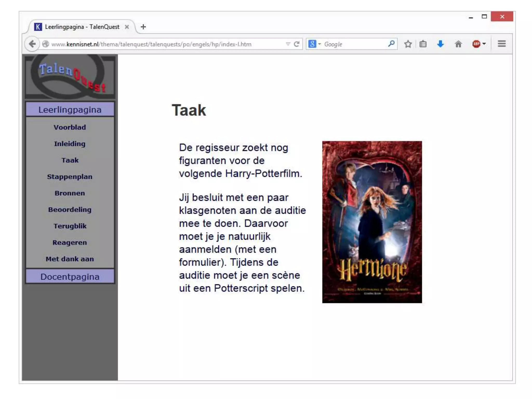Bookmark this page with the star icon
532x399 pixels.
[x=408, y=44]
